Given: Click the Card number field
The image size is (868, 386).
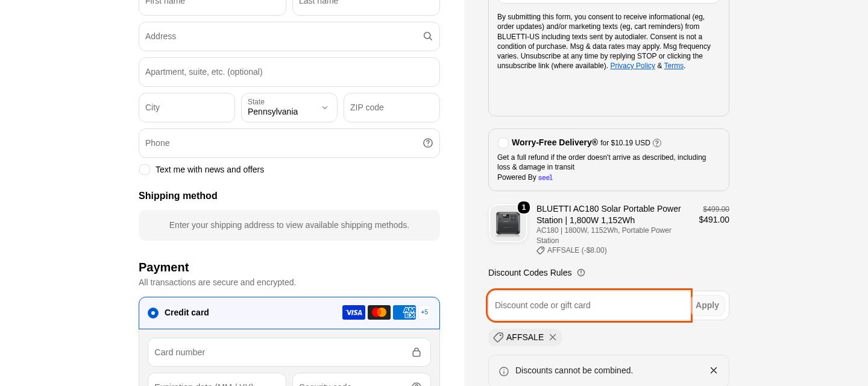Looking at the screenshot, I should 289,352.
